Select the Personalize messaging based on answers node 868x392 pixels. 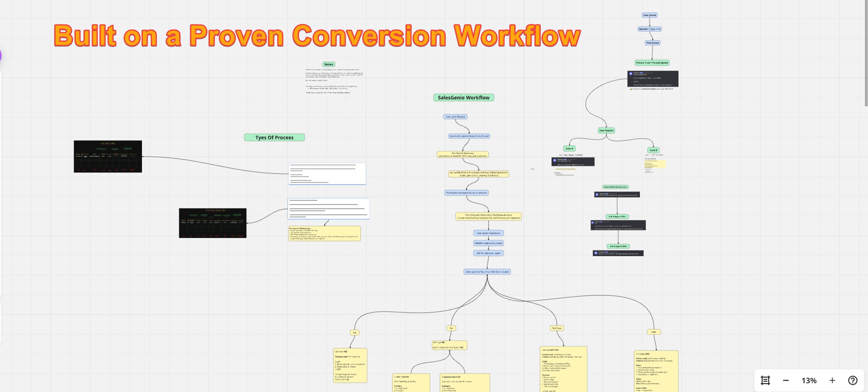(x=467, y=193)
